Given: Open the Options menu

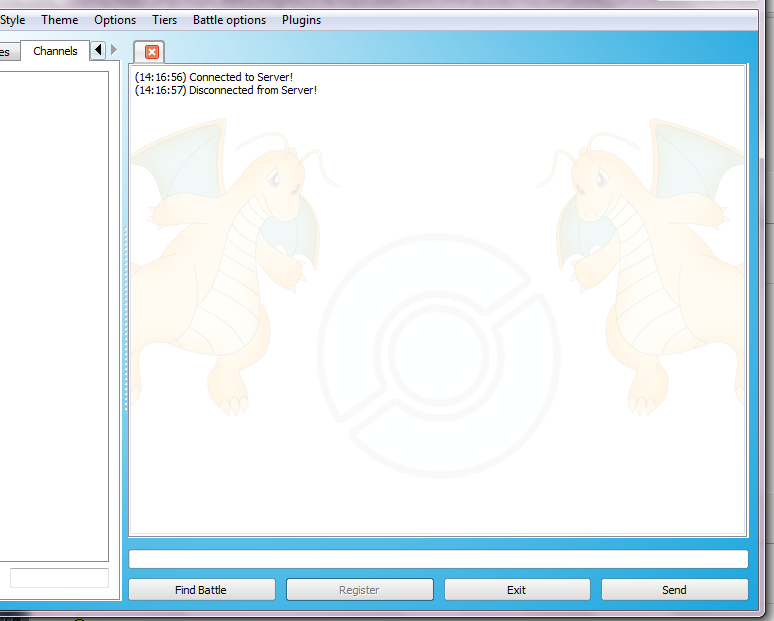Looking at the screenshot, I should [x=115, y=20].
